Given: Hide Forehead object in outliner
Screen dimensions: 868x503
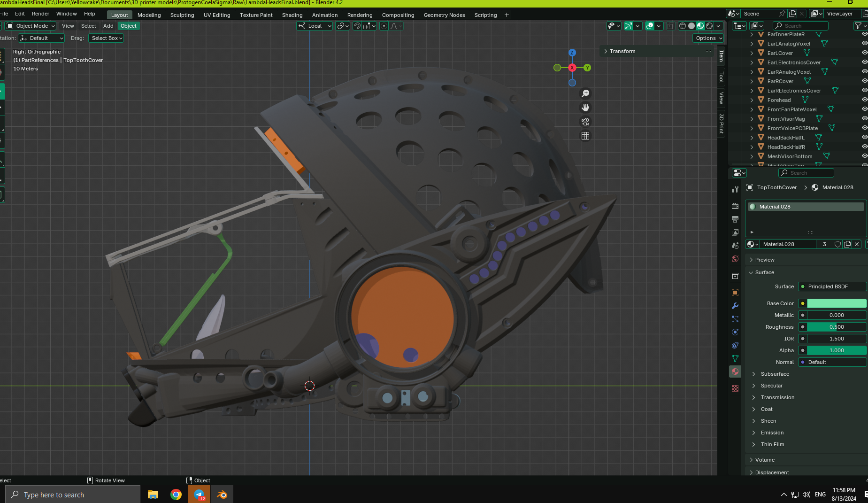Looking at the screenshot, I should (x=864, y=100).
